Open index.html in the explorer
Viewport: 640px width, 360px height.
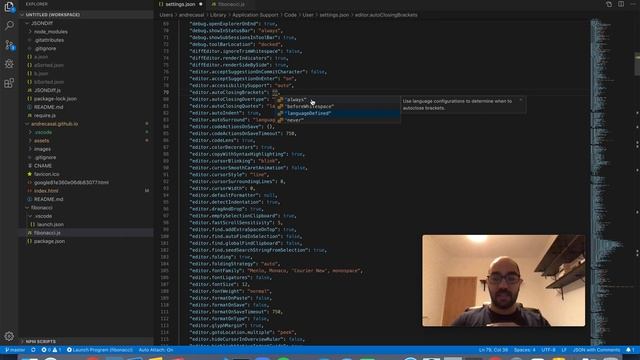click(46, 191)
